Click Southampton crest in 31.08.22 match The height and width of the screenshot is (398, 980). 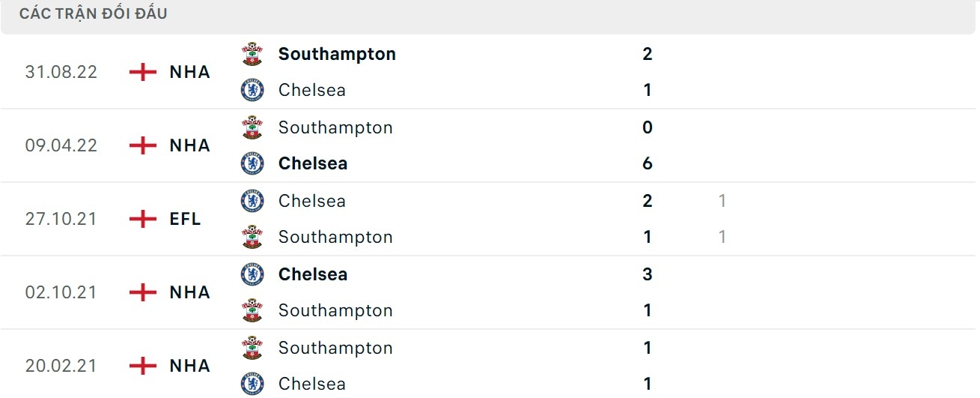click(252, 54)
